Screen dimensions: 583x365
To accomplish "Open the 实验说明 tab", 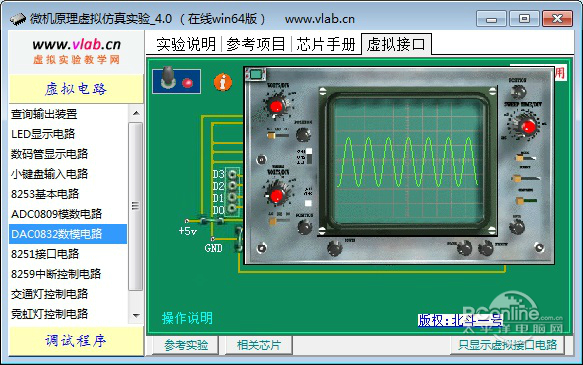I will 186,44.
